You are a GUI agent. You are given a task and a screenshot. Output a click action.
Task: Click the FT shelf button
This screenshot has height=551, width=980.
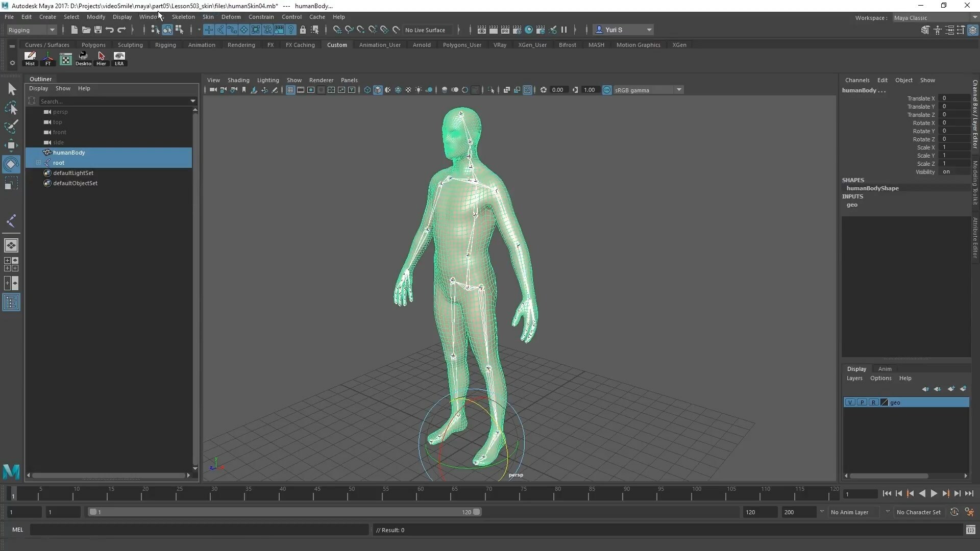48,59
